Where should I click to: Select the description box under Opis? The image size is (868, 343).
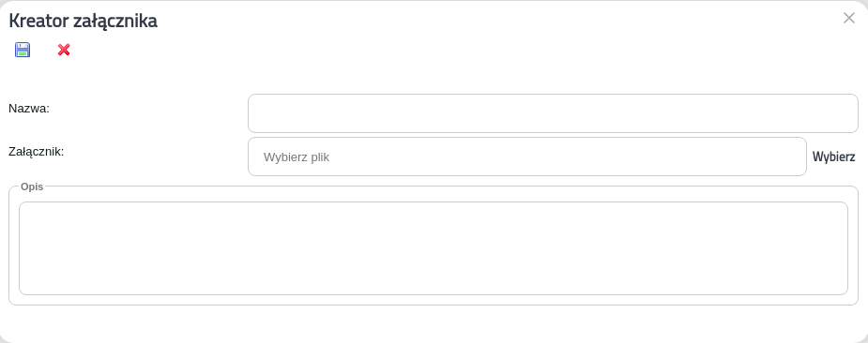coord(434,248)
